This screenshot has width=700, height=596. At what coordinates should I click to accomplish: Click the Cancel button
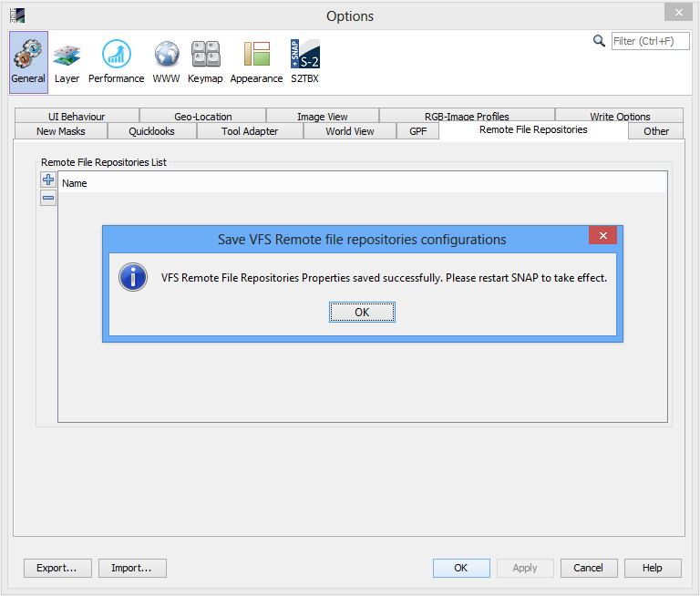589,568
